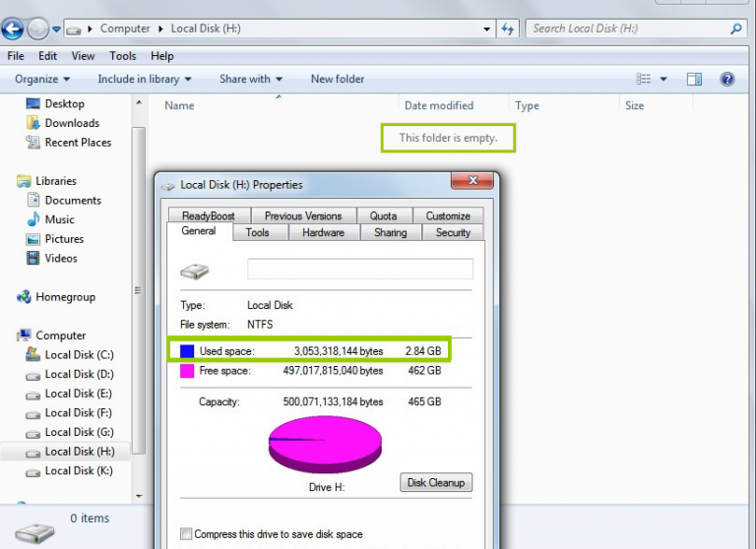Click the blue help icon

(x=727, y=79)
